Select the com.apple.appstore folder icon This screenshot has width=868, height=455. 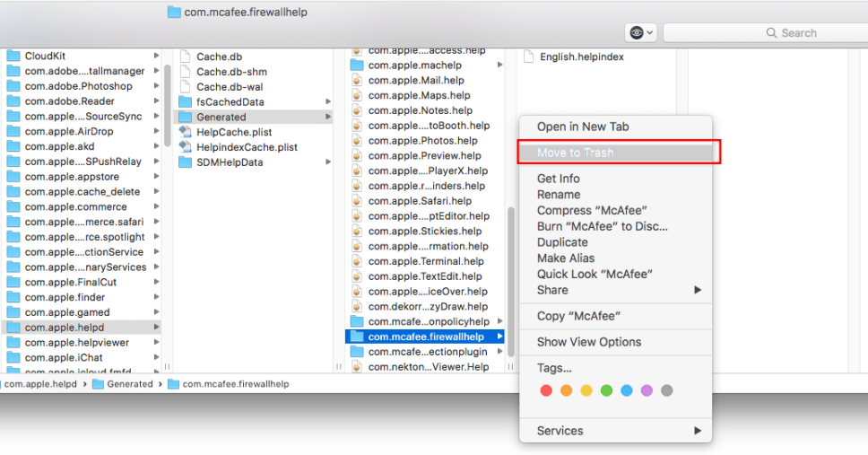click(x=13, y=176)
